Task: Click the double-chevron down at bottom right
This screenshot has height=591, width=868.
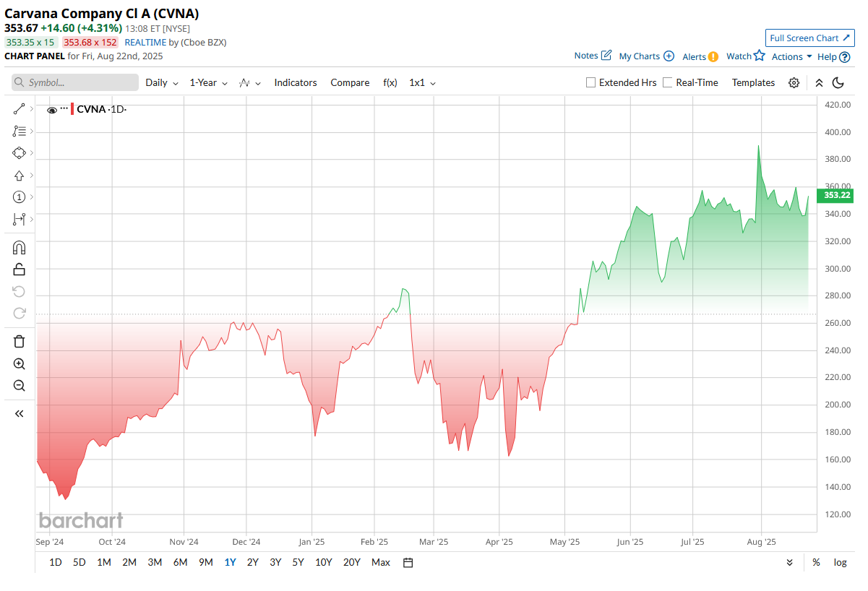Action: click(x=790, y=563)
